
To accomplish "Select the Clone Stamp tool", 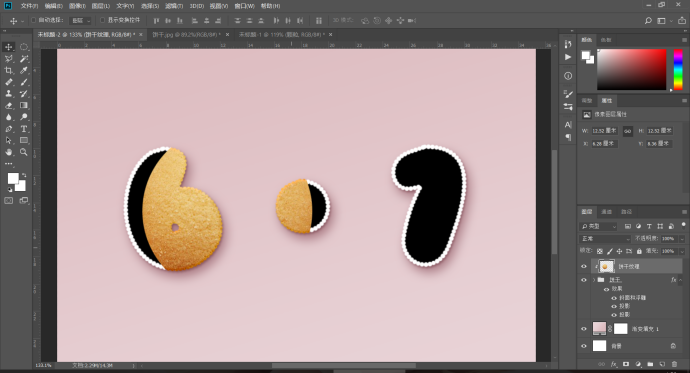I will click(8, 94).
